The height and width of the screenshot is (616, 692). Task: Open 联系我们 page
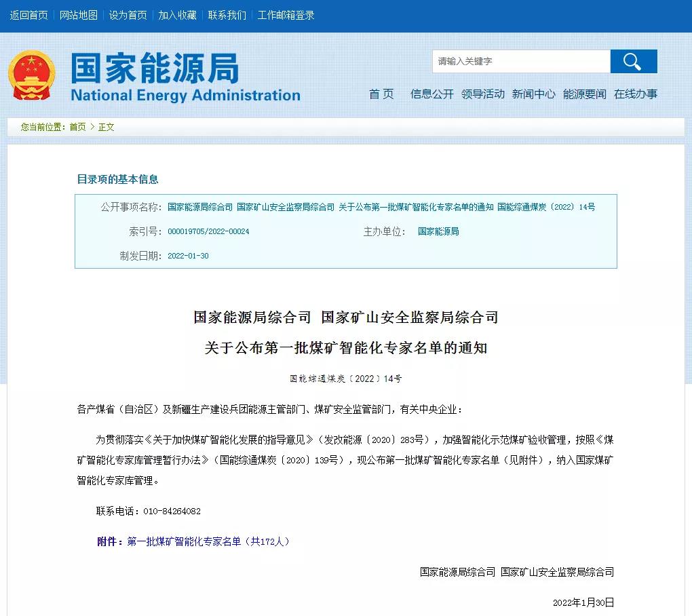pyautogui.click(x=227, y=15)
